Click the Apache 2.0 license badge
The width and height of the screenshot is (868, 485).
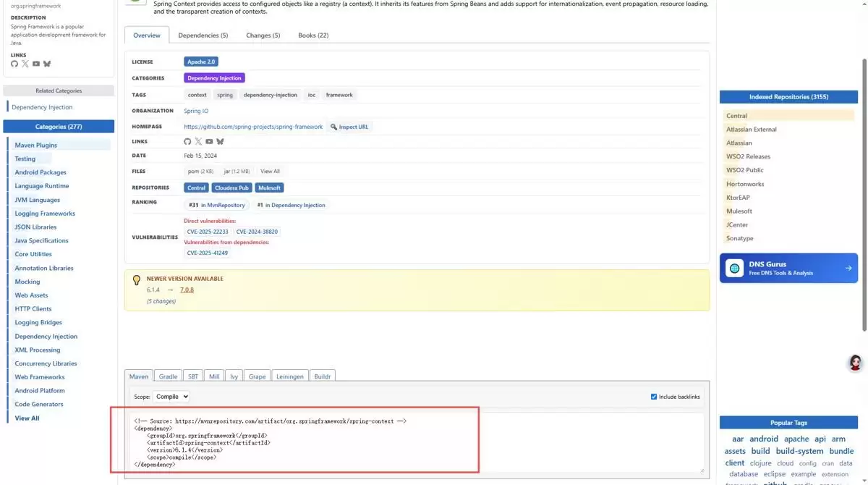201,62
